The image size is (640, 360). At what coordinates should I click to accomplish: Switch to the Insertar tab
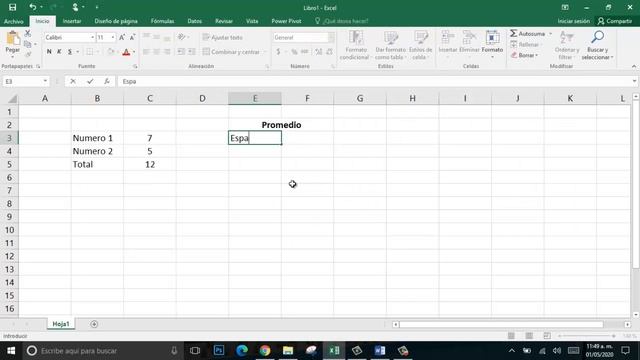(x=72, y=21)
